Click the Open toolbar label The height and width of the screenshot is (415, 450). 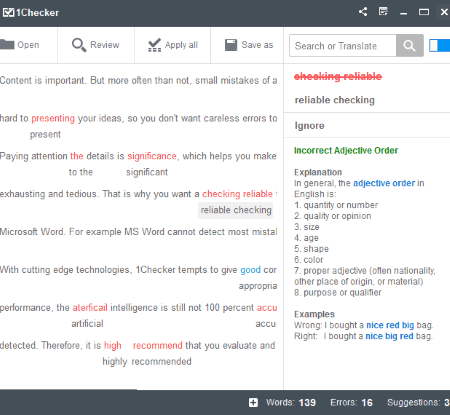tap(28, 45)
